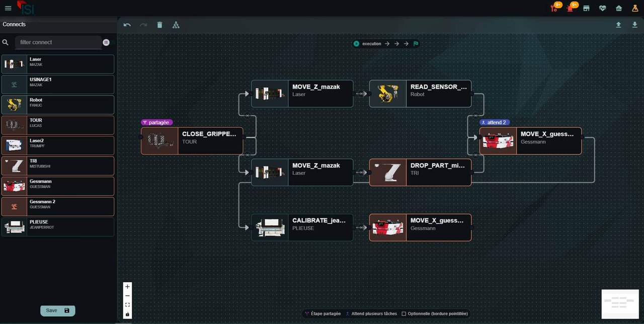Select the READ_SENSOR Robot node
Image resolution: width=644 pixels, height=324 pixels.
pyautogui.click(x=420, y=94)
